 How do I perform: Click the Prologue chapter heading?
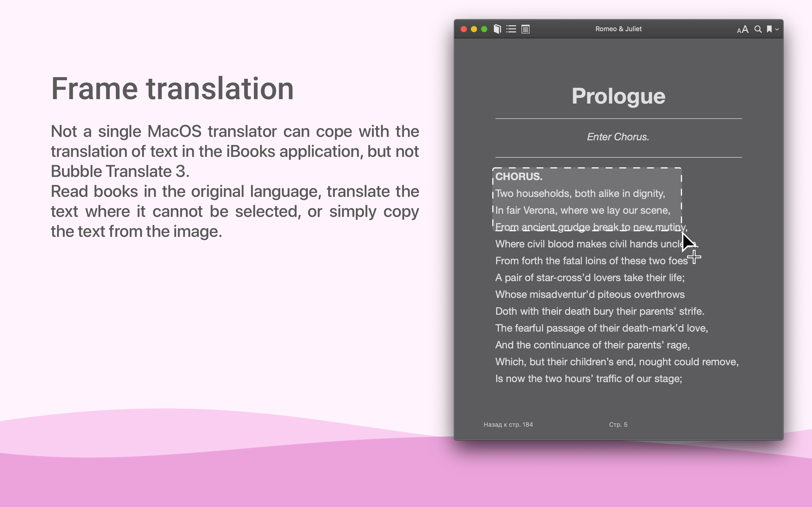(618, 96)
